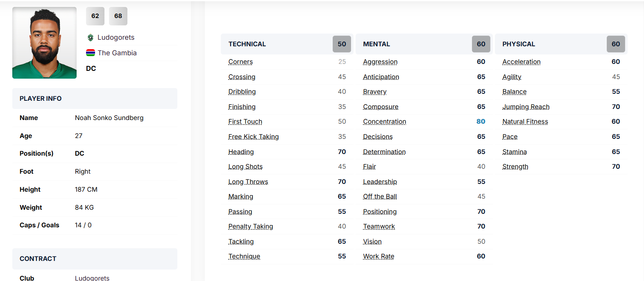Click the Corners attribute label
Viewport: 644px width, 281px height.
click(x=240, y=62)
